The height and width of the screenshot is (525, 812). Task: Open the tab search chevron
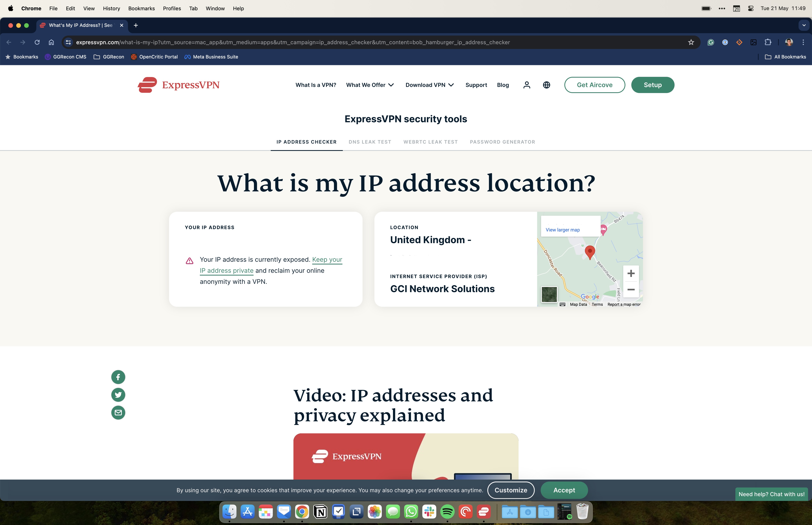point(804,25)
